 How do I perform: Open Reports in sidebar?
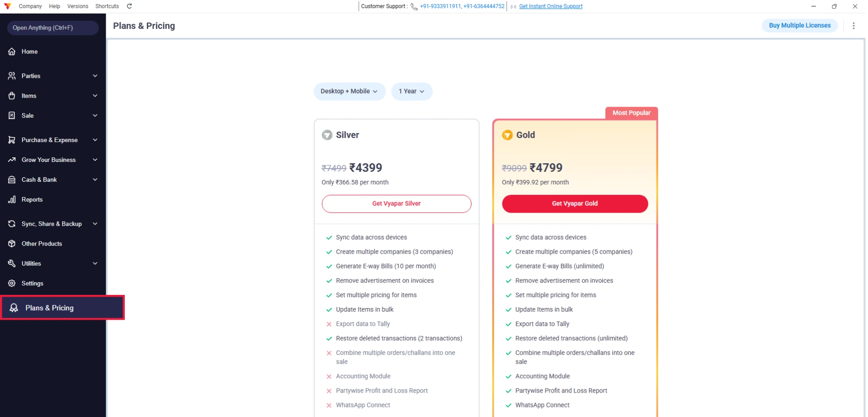click(x=53, y=199)
